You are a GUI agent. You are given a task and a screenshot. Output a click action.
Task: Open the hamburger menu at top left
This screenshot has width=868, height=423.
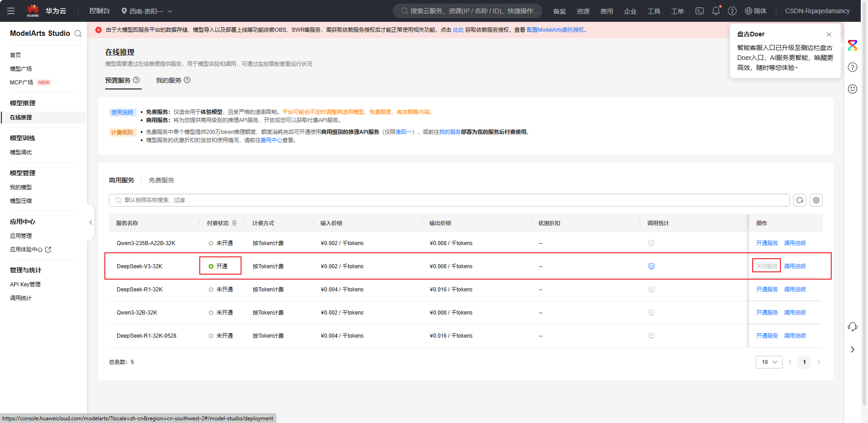[x=11, y=11]
